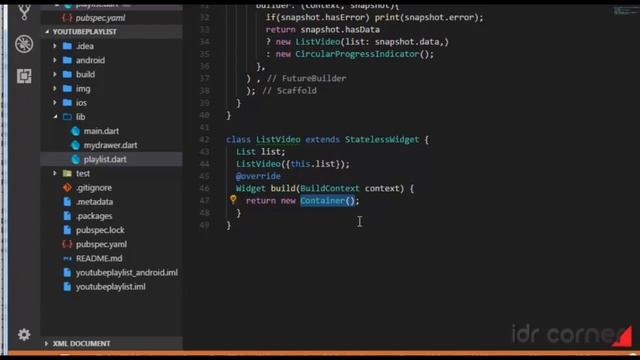Click the android folder icon
Viewport: 640px width, 360px height.
coord(67,60)
